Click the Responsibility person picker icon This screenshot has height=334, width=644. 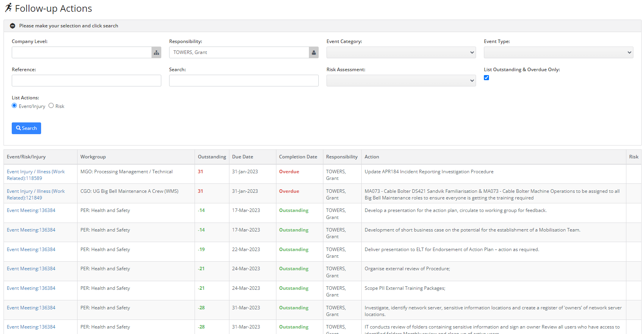click(314, 52)
